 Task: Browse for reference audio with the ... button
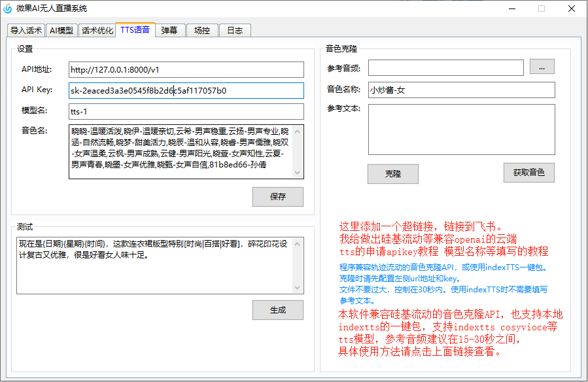pos(542,67)
